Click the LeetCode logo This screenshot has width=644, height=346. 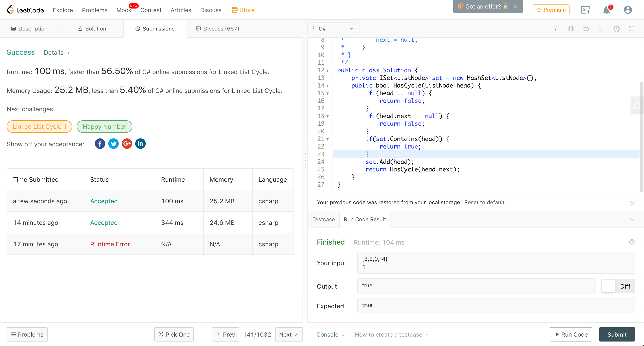point(25,10)
